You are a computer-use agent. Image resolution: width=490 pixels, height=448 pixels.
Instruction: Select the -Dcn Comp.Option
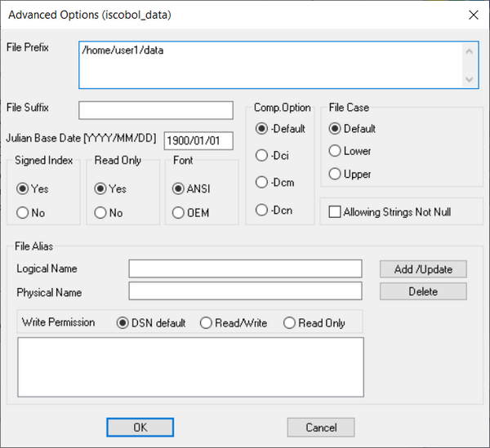pos(274,210)
